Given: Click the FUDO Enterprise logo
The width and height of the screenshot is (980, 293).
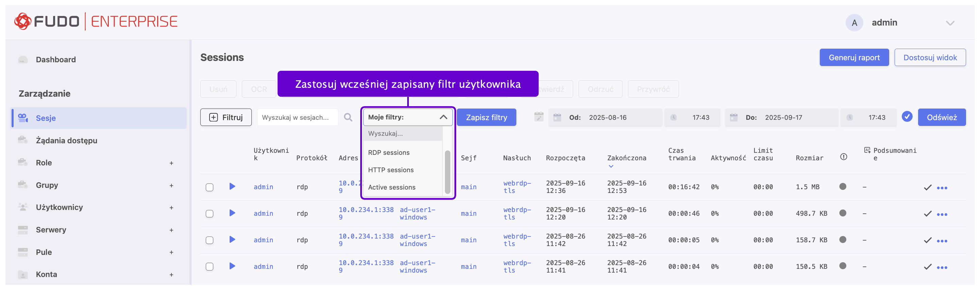Looking at the screenshot, I should tap(96, 21).
